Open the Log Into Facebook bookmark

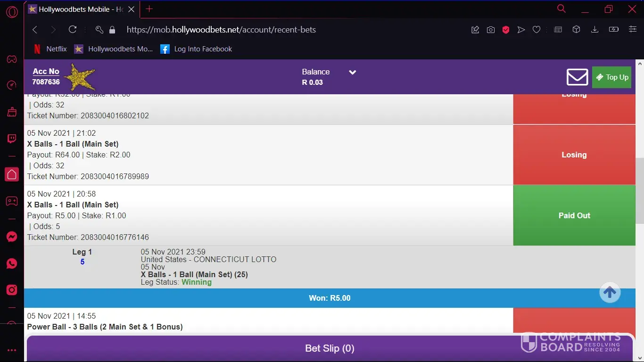(x=196, y=49)
